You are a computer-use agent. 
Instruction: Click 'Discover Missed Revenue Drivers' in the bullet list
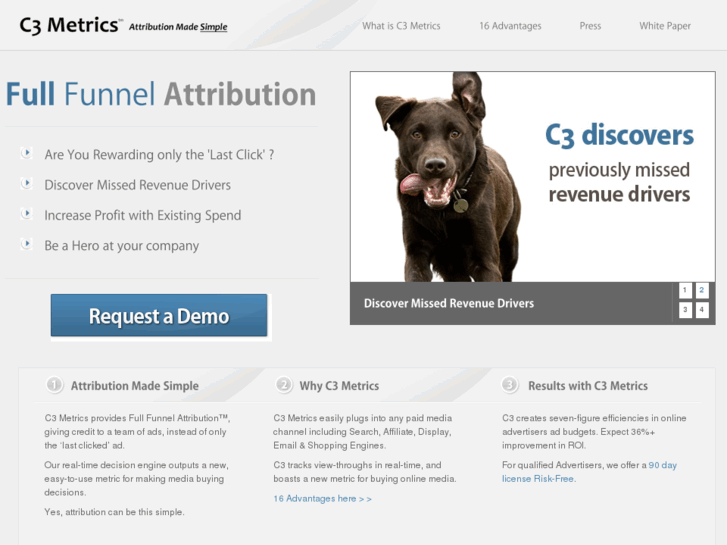138,185
